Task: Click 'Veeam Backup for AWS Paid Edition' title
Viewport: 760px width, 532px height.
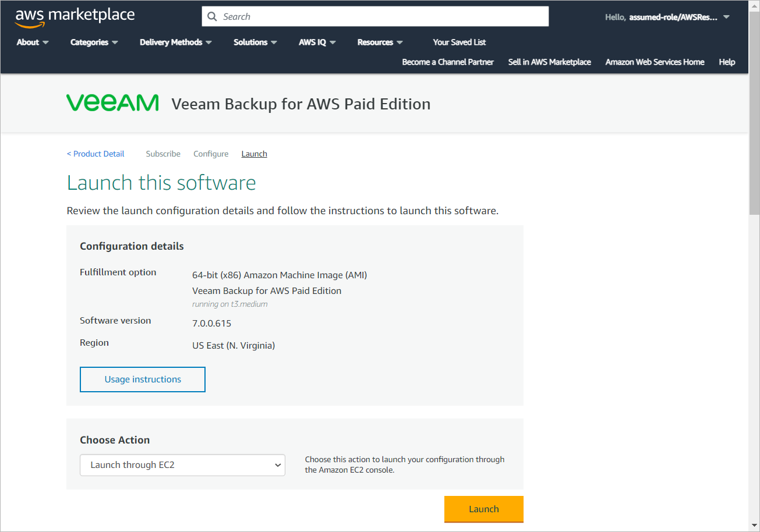Action: pyautogui.click(x=301, y=104)
